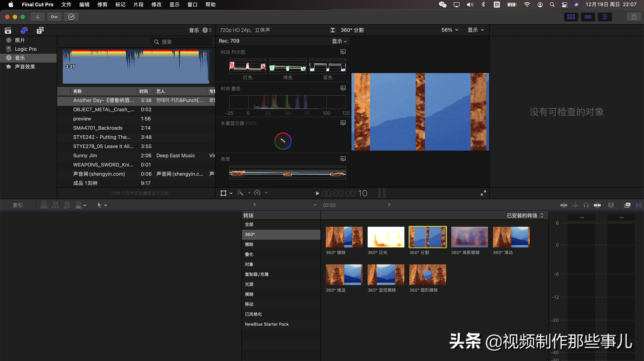The image size is (644, 361).
Task: Open the 显示 dropdown next to Rec. 709
Action: tap(339, 41)
